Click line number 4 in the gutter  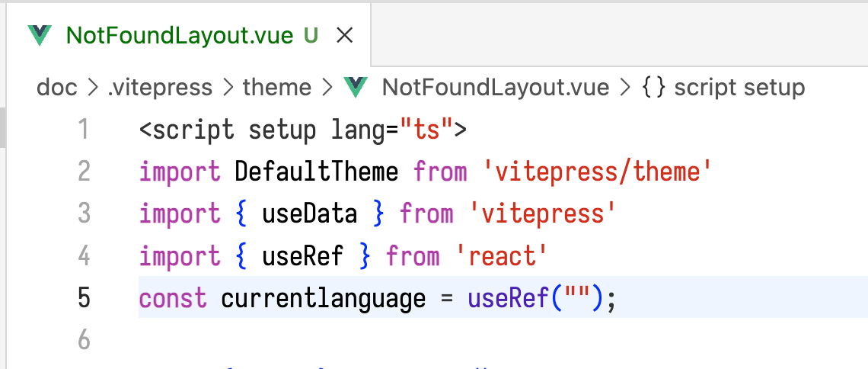tap(84, 256)
